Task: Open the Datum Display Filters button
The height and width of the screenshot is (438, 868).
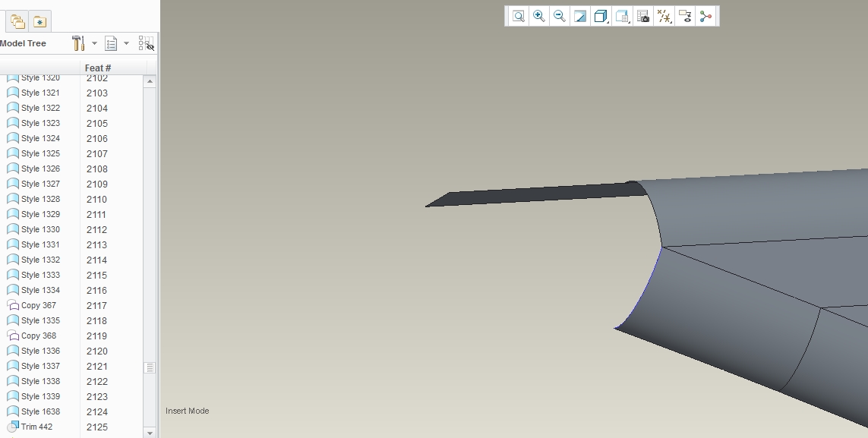Action: pos(664,16)
